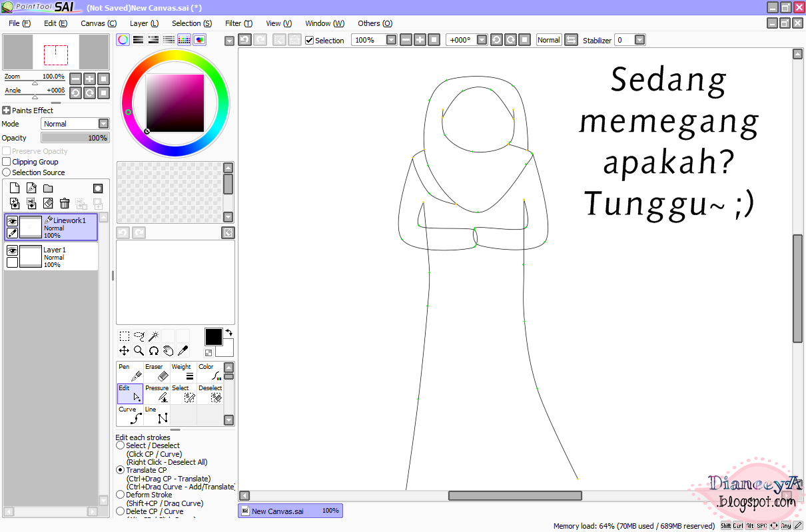Image resolution: width=806 pixels, height=532 pixels.
Task: Switch to New Canvas.sai document tab
Action: tap(290, 511)
